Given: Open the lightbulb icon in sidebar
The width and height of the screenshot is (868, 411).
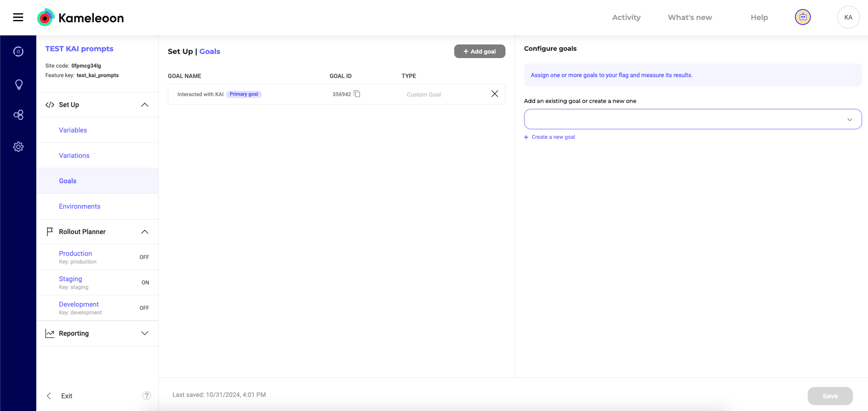Looking at the screenshot, I should click(x=19, y=85).
